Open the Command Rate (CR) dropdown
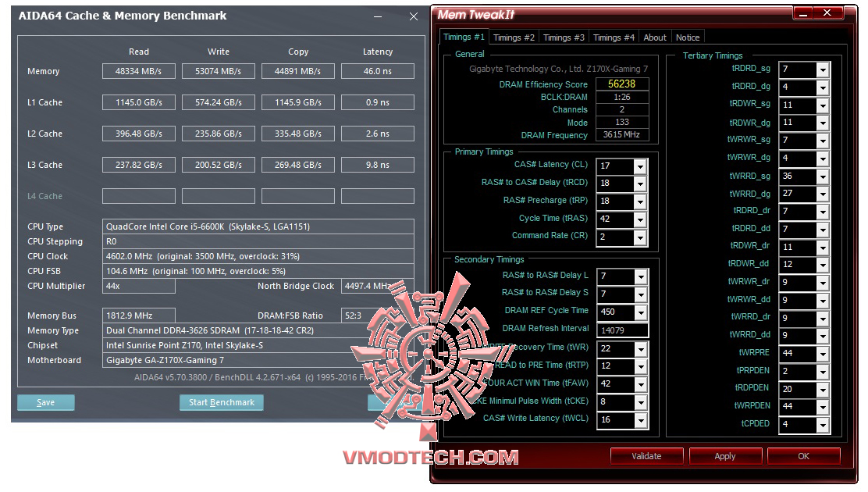The height and width of the screenshot is (492, 868). pyautogui.click(x=640, y=237)
